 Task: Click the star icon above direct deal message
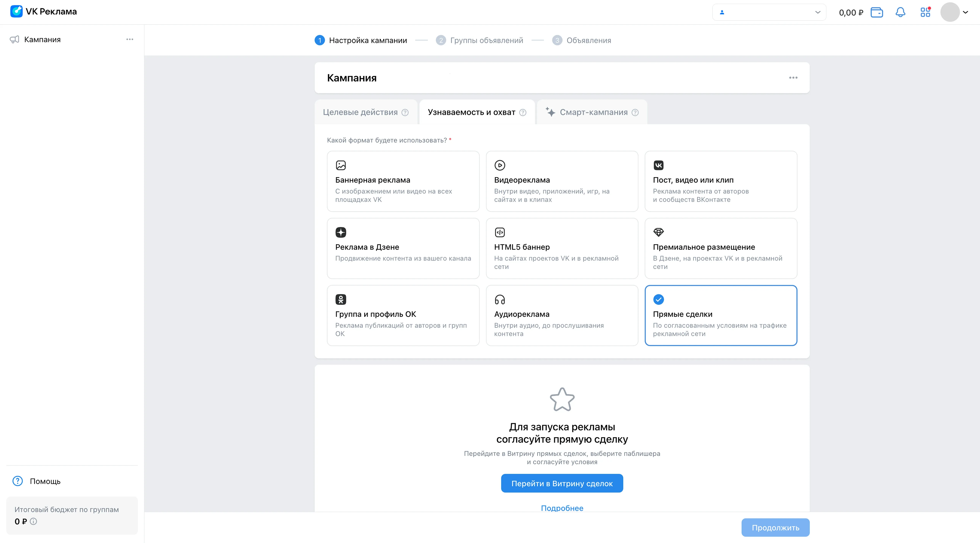click(x=562, y=399)
